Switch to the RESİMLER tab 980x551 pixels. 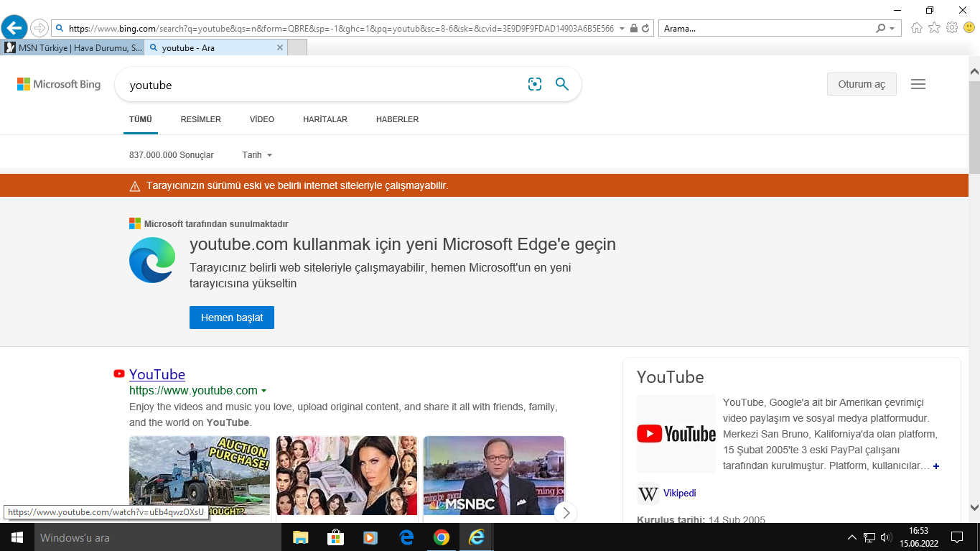click(x=201, y=119)
